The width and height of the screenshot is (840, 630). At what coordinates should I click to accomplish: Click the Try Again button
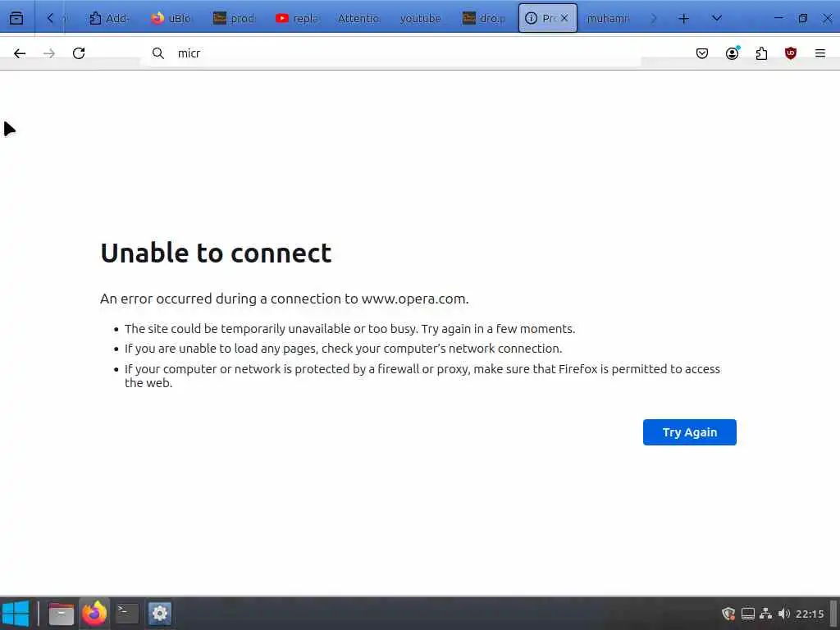pyautogui.click(x=689, y=432)
